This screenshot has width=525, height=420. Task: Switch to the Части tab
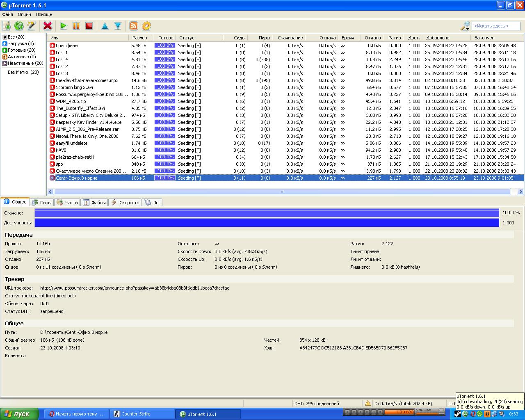[x=67, y=202]
